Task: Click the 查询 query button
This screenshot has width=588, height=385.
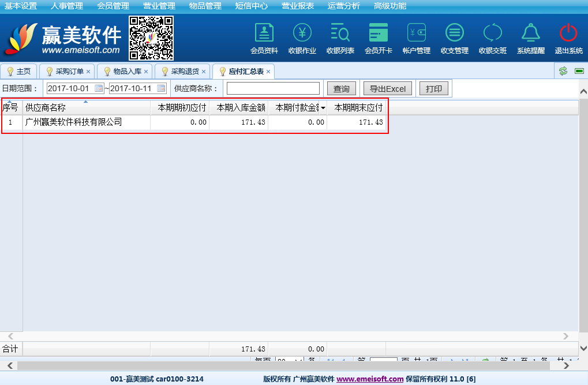Action: 341,89
